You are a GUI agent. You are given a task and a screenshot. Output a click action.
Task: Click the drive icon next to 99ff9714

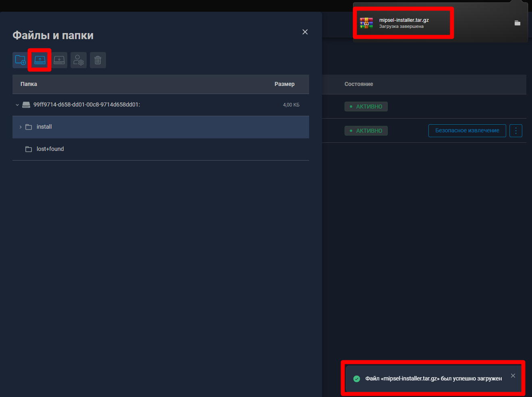click(x=26, y=105)
